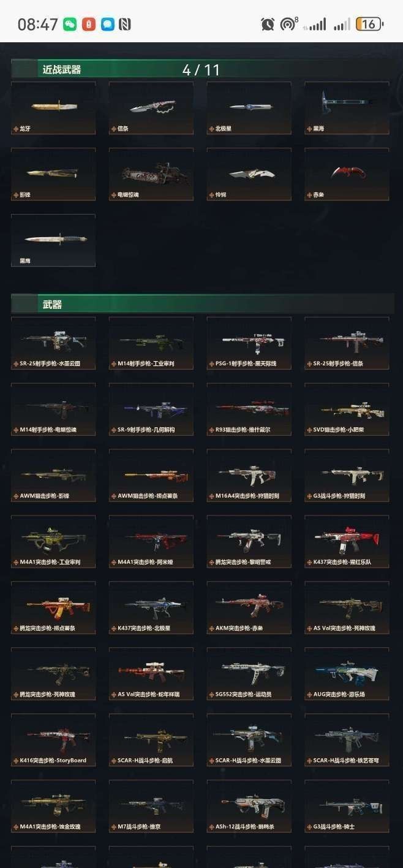Select the 黑海 axe melee weapon

[x=347, y=108]
